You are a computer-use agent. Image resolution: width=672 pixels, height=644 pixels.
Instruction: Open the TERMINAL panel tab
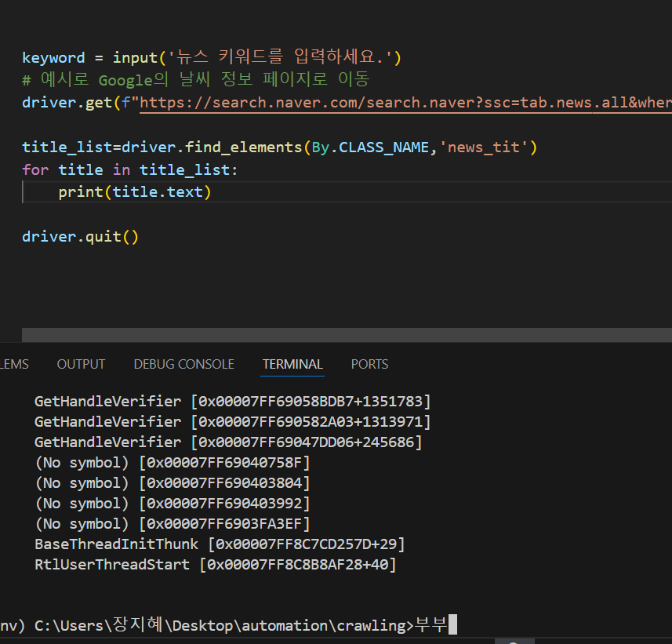tap(292, 364)
